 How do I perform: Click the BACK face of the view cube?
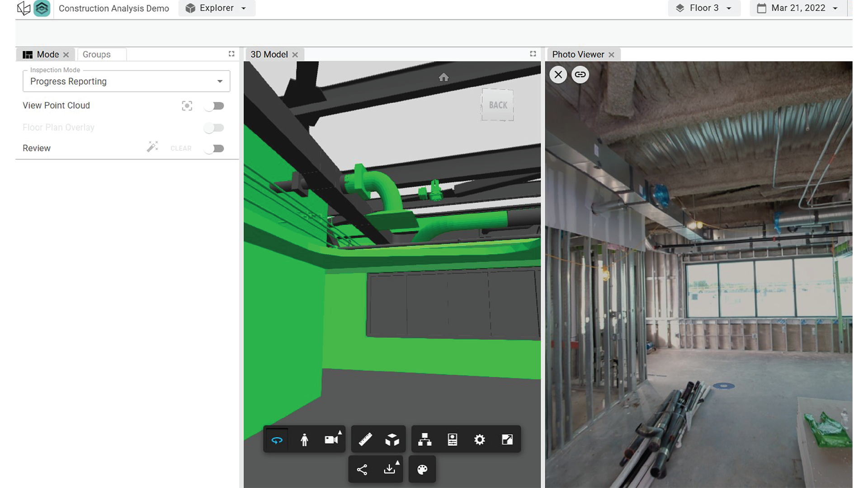[498, 105]
